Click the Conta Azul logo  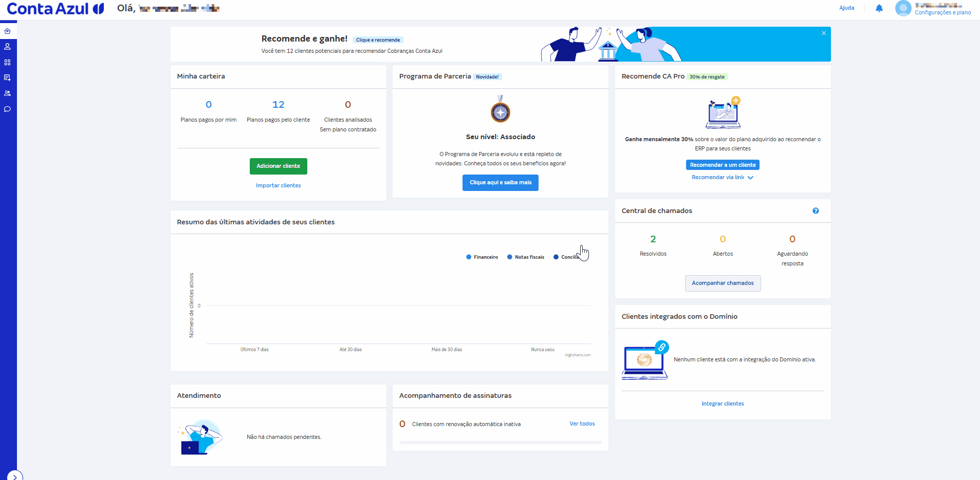55,9
